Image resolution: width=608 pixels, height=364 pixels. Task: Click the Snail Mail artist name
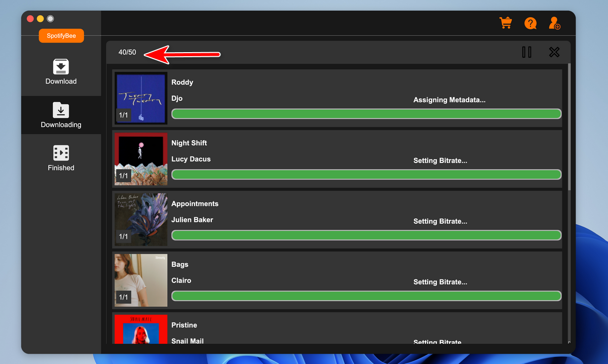coord(187,341)
